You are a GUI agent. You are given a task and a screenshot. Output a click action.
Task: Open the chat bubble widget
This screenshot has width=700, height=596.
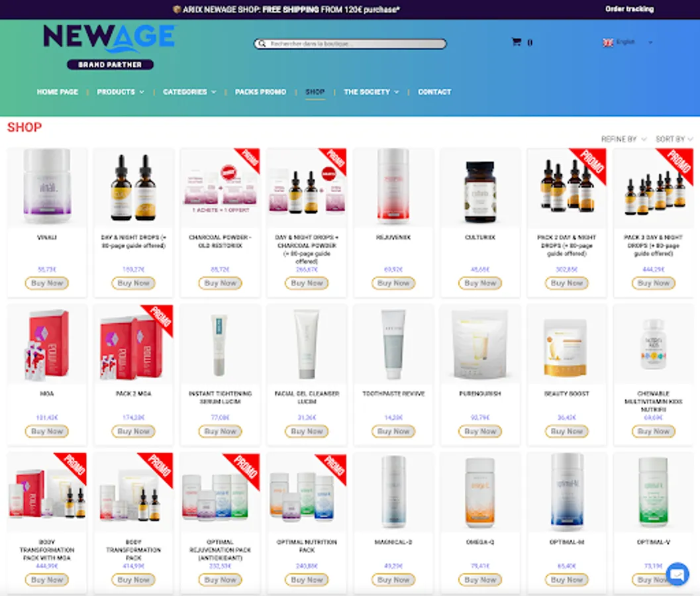coord(677,573)
